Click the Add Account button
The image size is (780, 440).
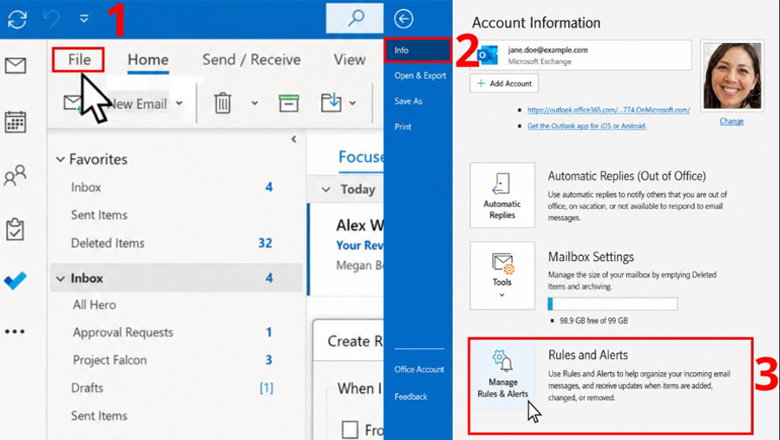[504, 84]
